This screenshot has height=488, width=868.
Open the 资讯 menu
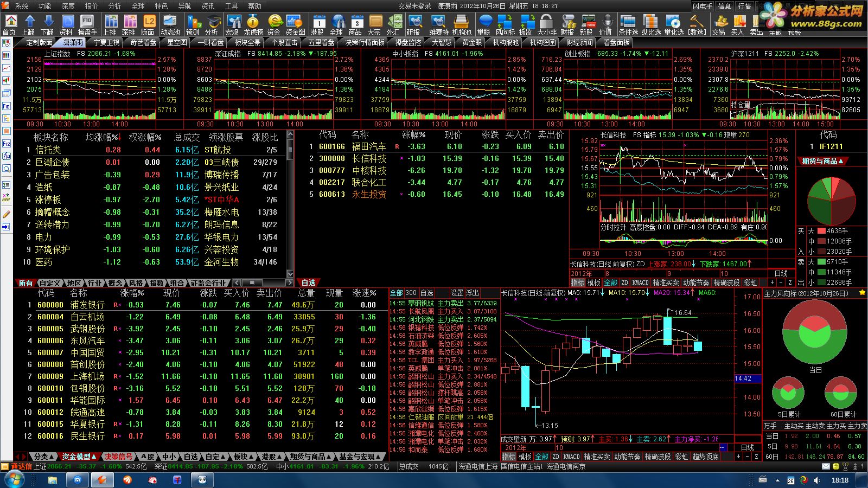[208, 6]
